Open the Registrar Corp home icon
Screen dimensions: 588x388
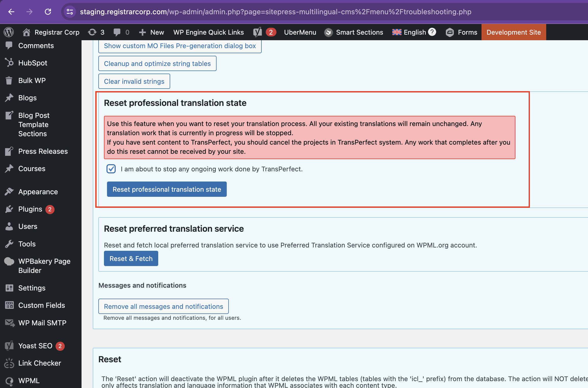coord(26,32)
